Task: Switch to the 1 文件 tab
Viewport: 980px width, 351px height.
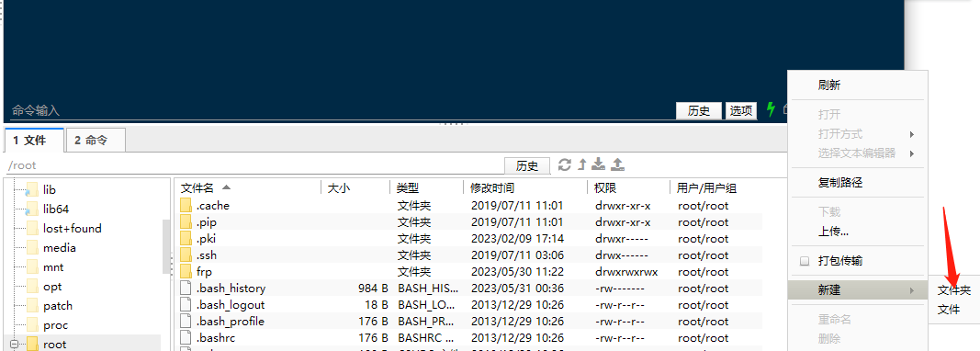Action: [33, 141]
